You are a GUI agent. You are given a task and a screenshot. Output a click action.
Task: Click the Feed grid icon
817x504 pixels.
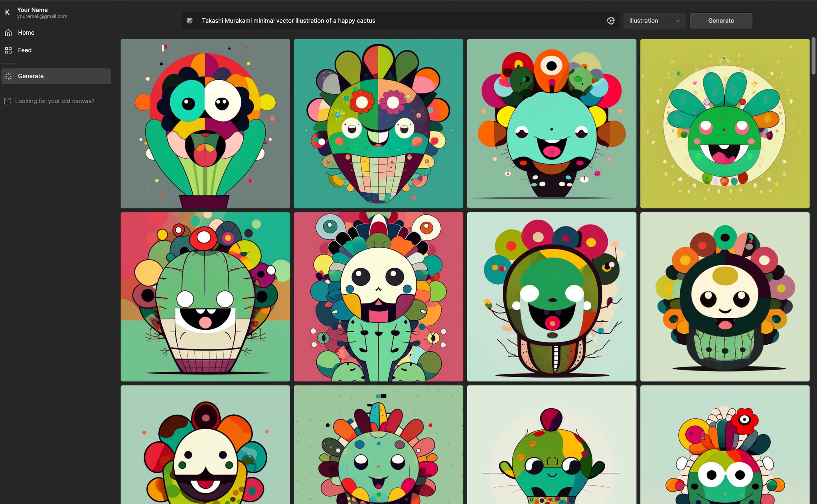(8, 50)
